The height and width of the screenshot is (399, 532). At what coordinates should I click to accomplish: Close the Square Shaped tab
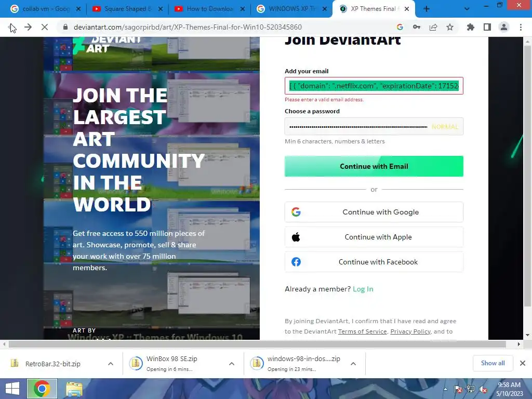[161, 9]
